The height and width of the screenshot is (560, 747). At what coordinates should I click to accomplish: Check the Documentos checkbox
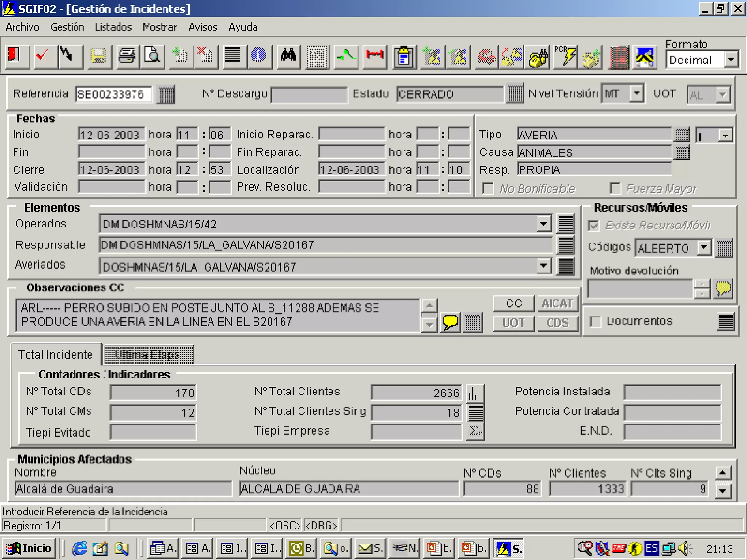[x=595, y=322]
